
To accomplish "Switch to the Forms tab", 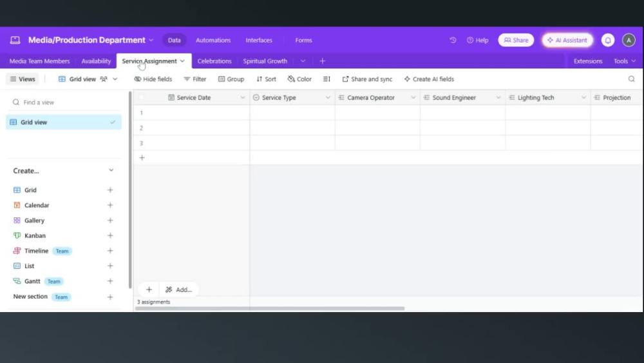I will (303, 40).
